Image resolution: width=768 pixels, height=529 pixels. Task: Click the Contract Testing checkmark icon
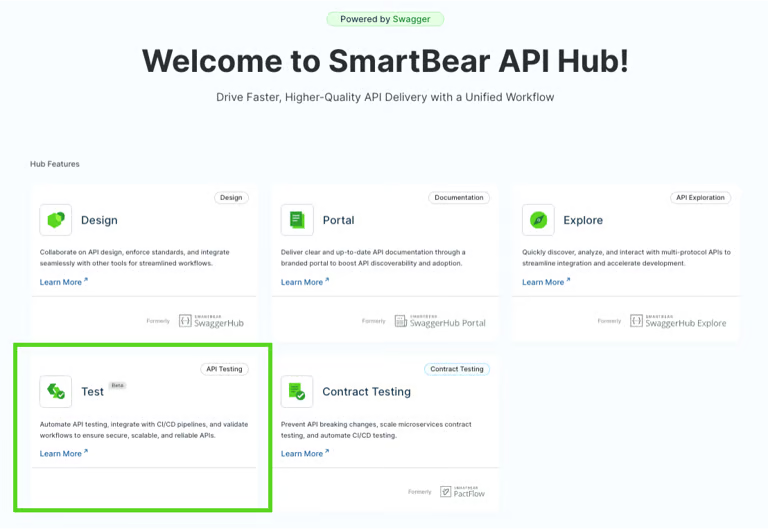(x=297, y=391)
